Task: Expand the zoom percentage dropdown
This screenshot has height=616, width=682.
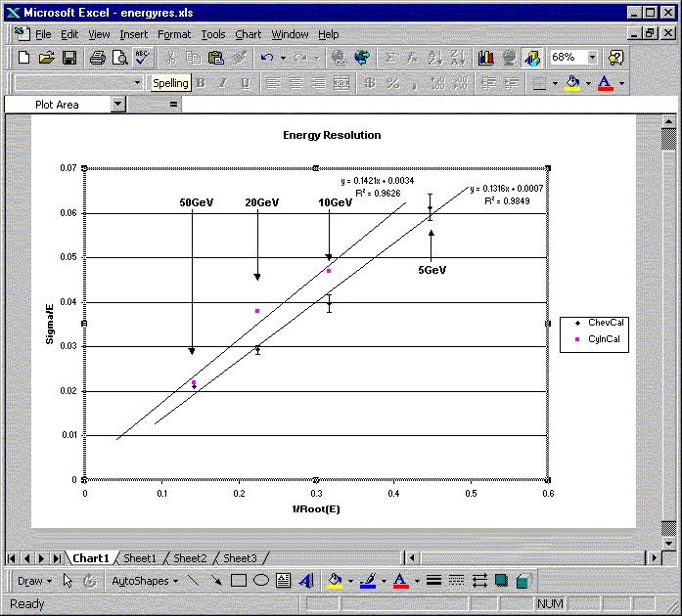Action: point(592,58)
